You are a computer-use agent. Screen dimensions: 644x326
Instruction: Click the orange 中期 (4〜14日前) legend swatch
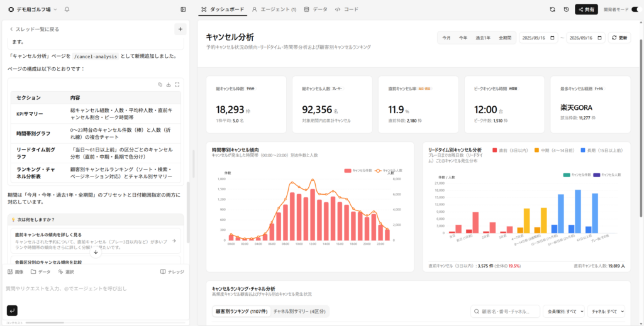click(537, 151)
